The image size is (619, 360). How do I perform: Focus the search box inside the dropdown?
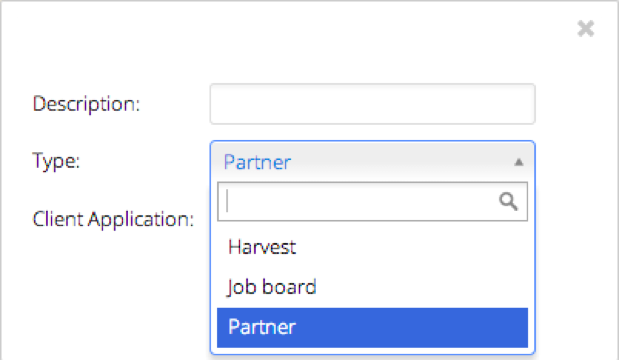372,202
